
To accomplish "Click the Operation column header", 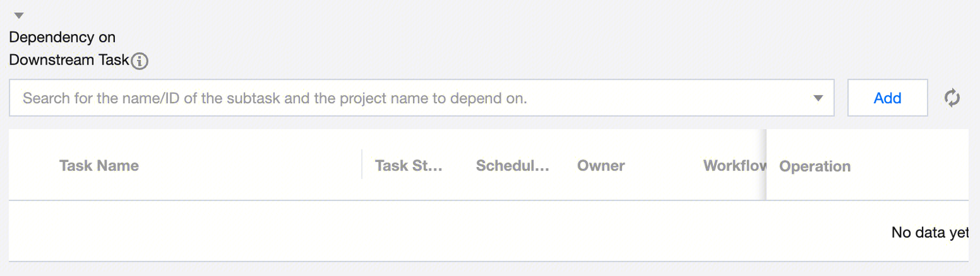I will (815, 166).
